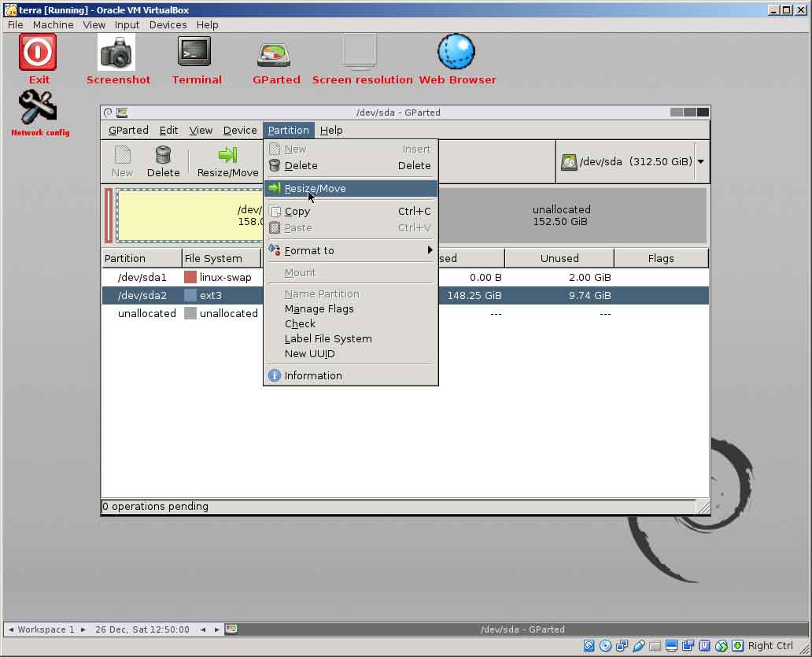This screenshot has height=657, width=812.
Task: Open the Help menu in GParted
Action: [331, 131]
